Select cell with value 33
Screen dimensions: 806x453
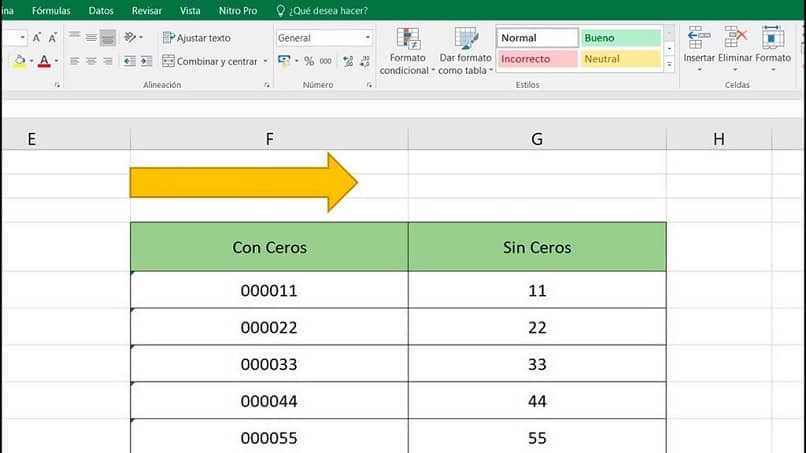click(537, 364)
